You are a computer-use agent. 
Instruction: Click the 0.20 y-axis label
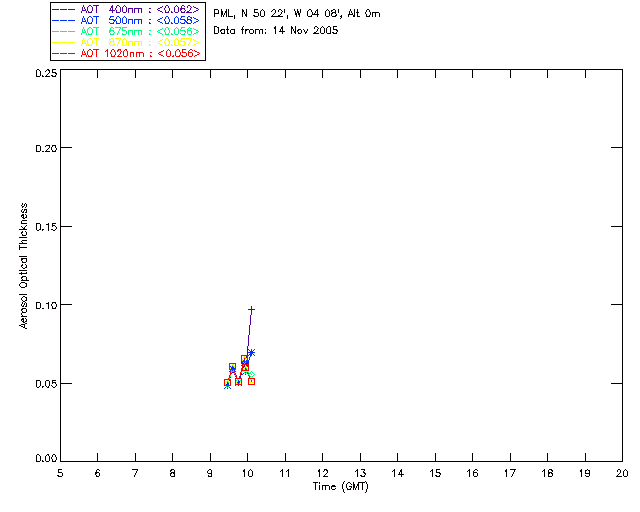[46, 148]
